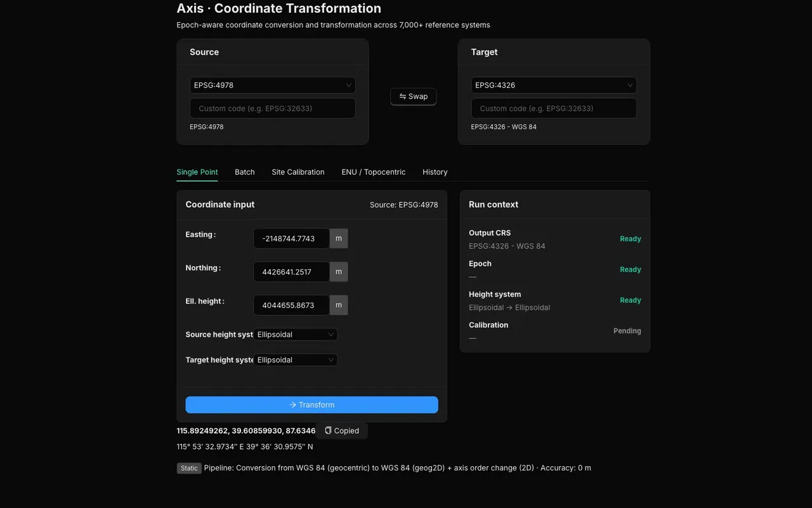812x508 pixels.
Task: Click the Static badge next to Pipeline
Action: [189, 468]
